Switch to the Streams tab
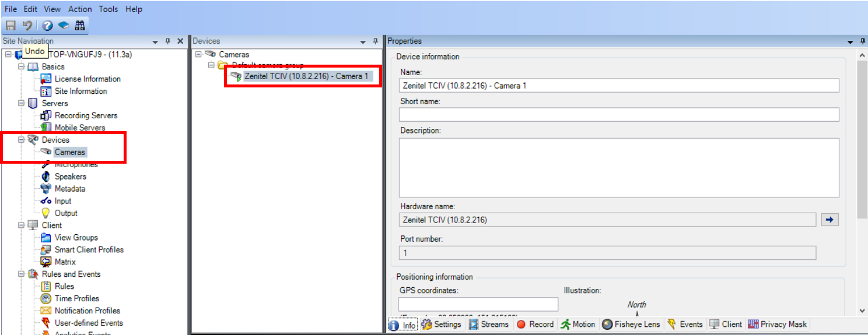Image resolution: width=868 pixels, height=335 pixels. point(489,325)
